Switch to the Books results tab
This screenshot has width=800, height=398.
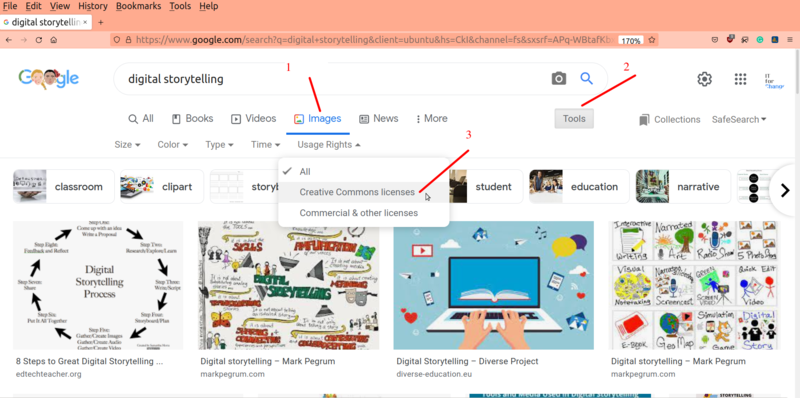pyautogui.click(x=192, y=119)
